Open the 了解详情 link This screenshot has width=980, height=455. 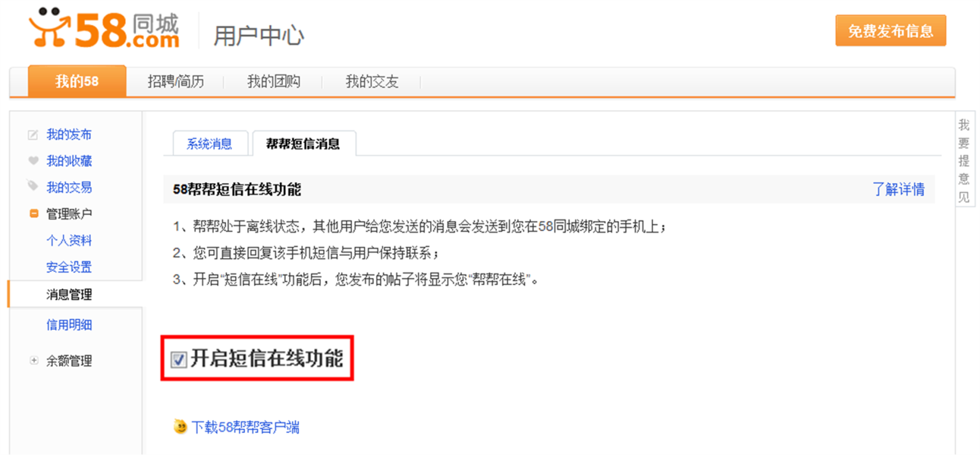coord(899,189)
